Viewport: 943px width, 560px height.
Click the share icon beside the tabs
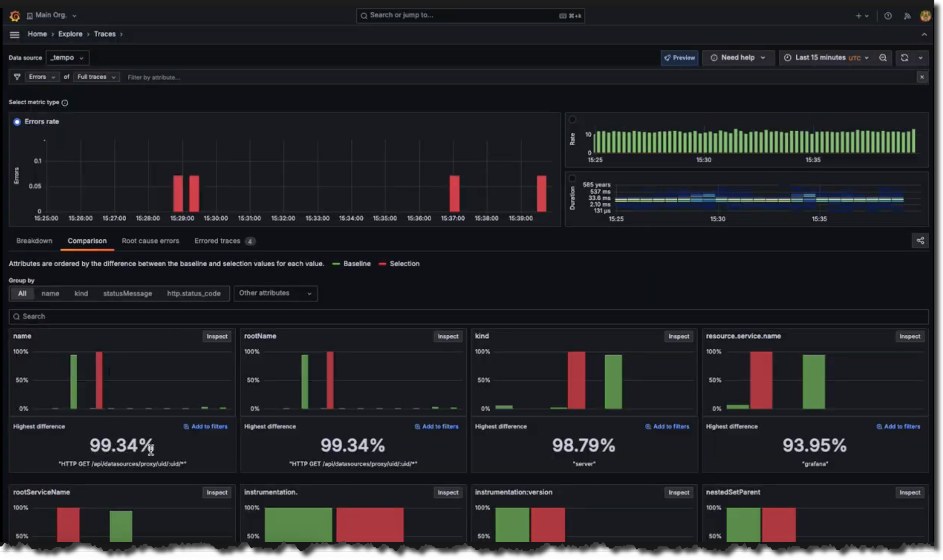tap(920, 241)
